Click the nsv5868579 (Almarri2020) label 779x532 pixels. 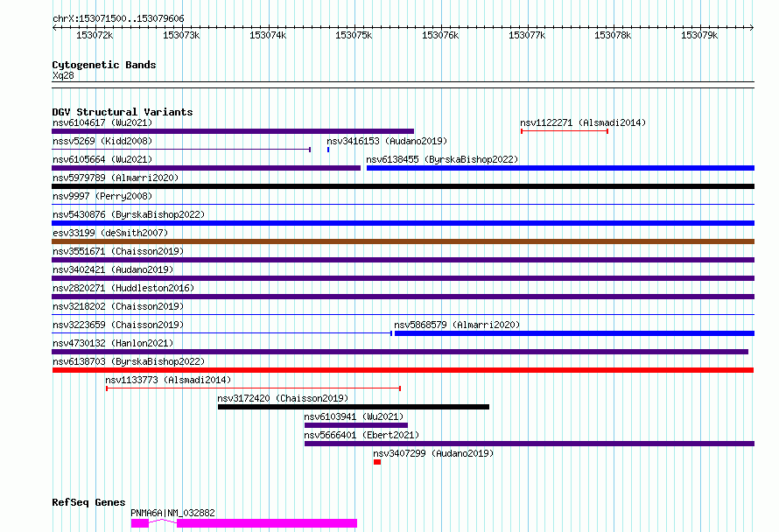[457, 325]
